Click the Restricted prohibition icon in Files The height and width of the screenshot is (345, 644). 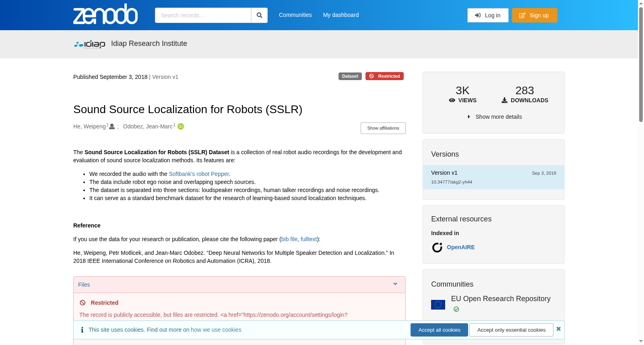[83, 303]
